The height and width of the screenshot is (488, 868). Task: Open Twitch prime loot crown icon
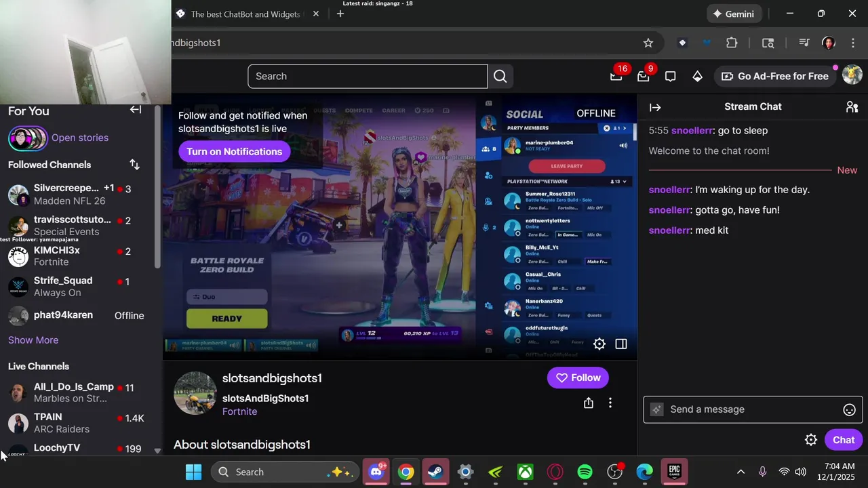(616, 76)
